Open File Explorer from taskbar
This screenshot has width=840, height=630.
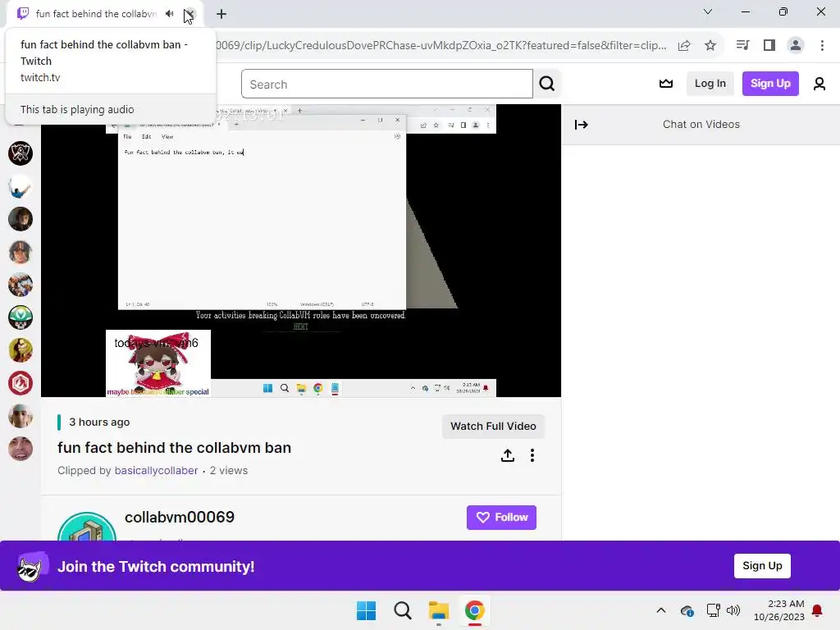439,610
